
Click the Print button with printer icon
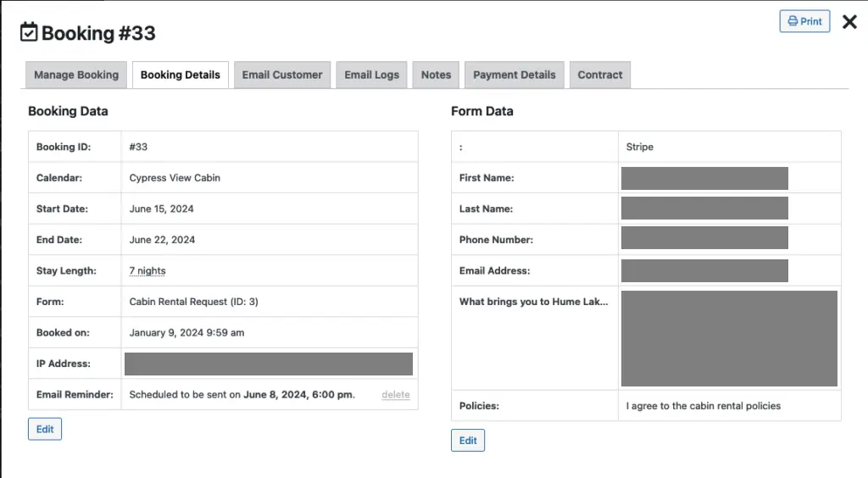tap(804, 21)
